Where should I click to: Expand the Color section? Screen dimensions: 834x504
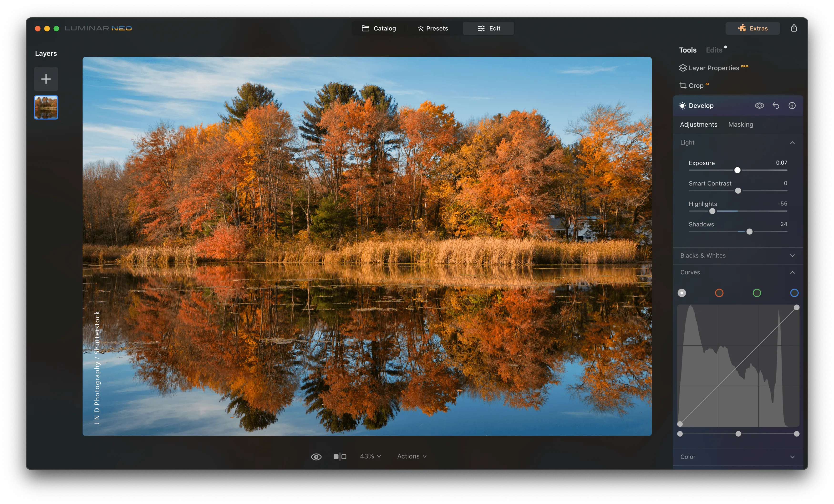737,457
